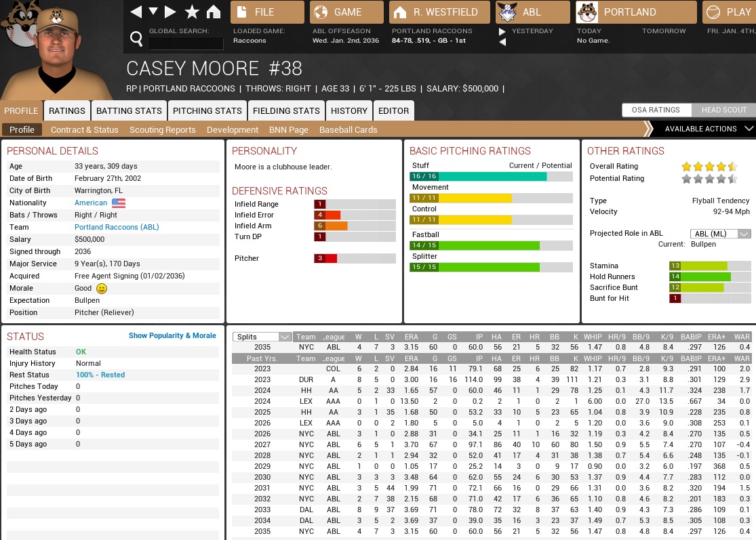Click the PLAY baseball button
The width and height of the screenshot is (756, 540).
click(729, 12)
